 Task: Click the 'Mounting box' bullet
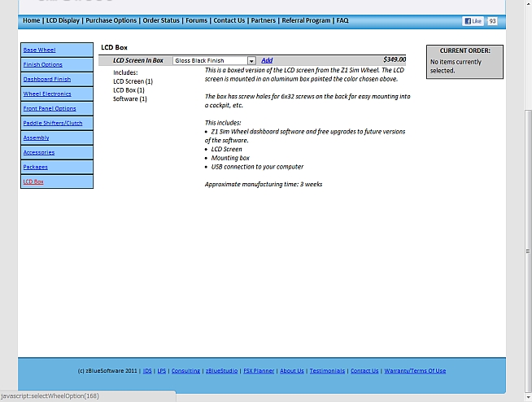[230, 158]
